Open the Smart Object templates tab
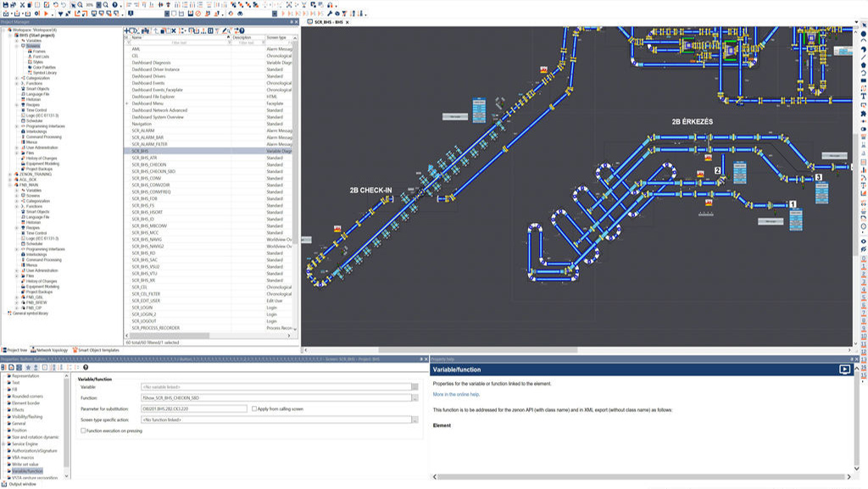Screen dimensions: 868x489 coord(97,350)
